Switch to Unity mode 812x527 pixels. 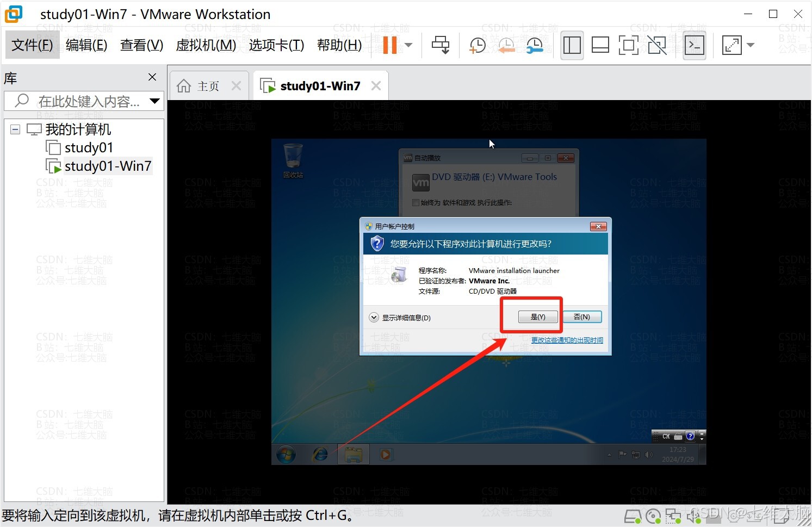[x=657, y=45]
